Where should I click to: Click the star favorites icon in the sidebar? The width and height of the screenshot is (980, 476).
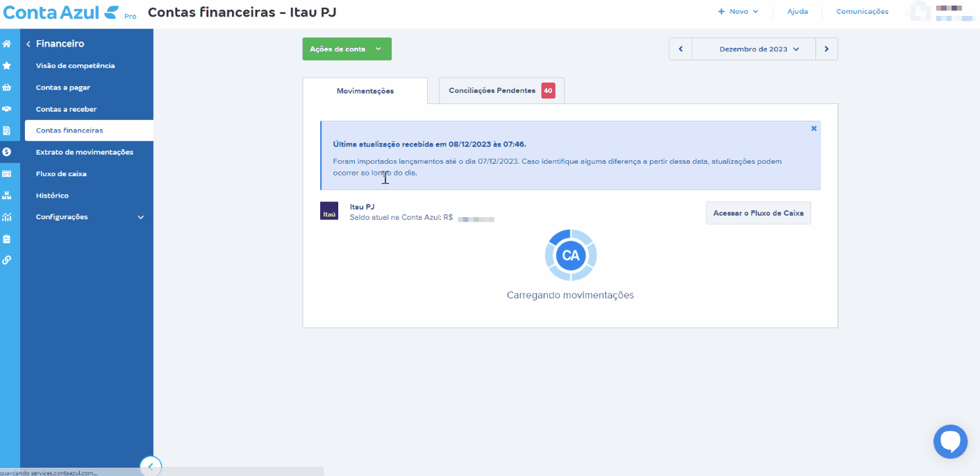(6, 65)
